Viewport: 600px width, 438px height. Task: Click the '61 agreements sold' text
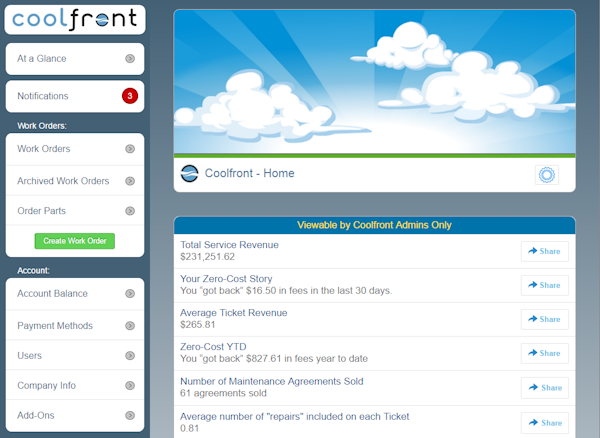(223, 393)
